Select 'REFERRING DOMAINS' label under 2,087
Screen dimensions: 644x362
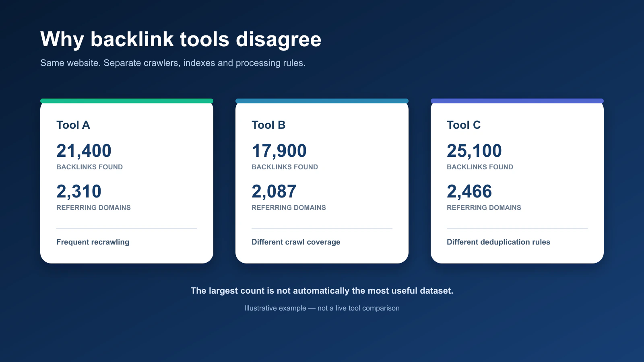289,208
